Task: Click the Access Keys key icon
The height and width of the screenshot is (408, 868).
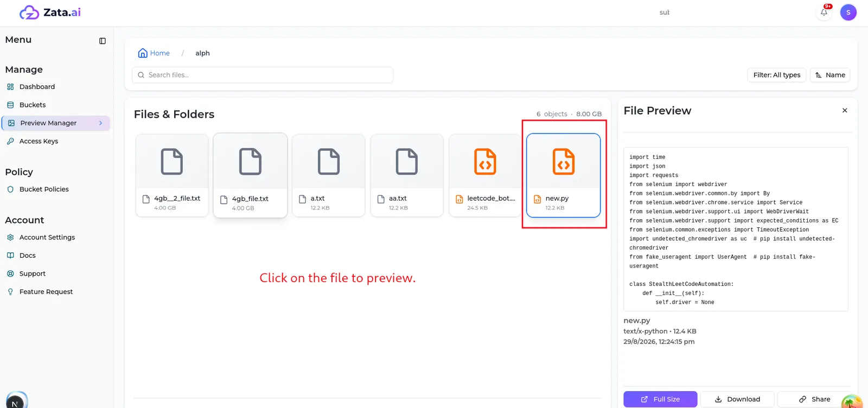Action: coord(10,141)
